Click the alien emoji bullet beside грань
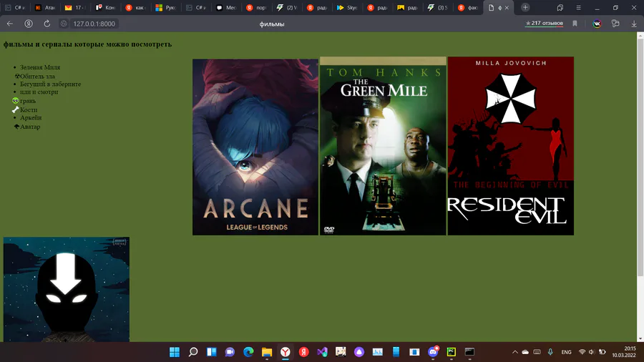Image resolution: width=644 pixels, height=362 pixels. tap(16, 101)
